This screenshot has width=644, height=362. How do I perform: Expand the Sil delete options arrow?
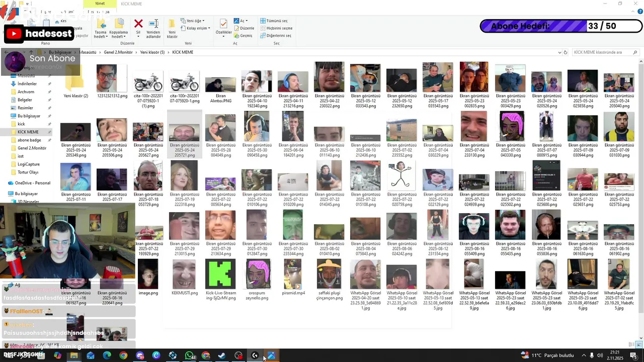coord(138,37)
